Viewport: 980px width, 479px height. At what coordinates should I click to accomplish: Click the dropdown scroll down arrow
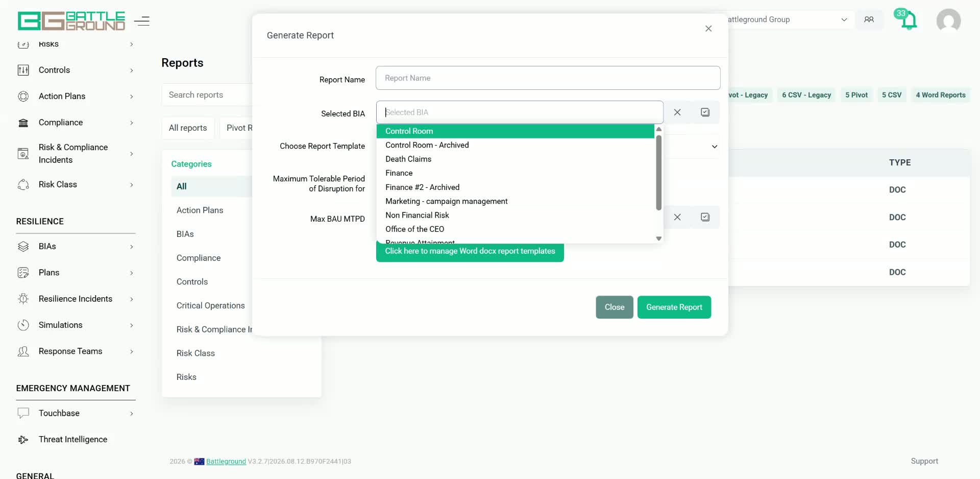coord(658,238)
